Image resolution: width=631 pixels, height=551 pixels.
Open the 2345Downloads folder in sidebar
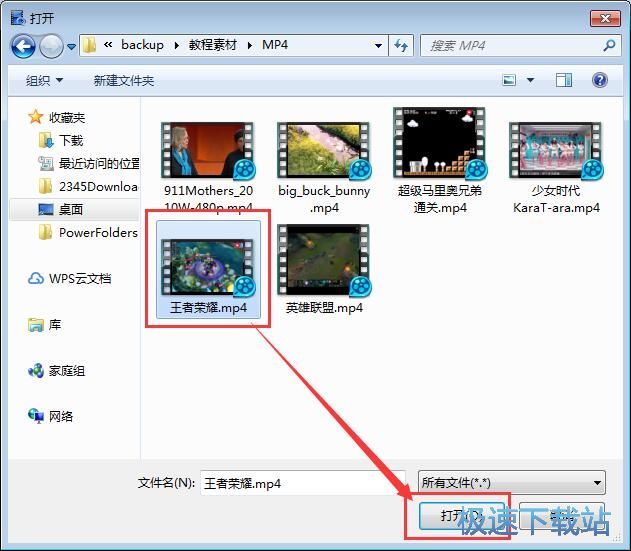(88, 186)
